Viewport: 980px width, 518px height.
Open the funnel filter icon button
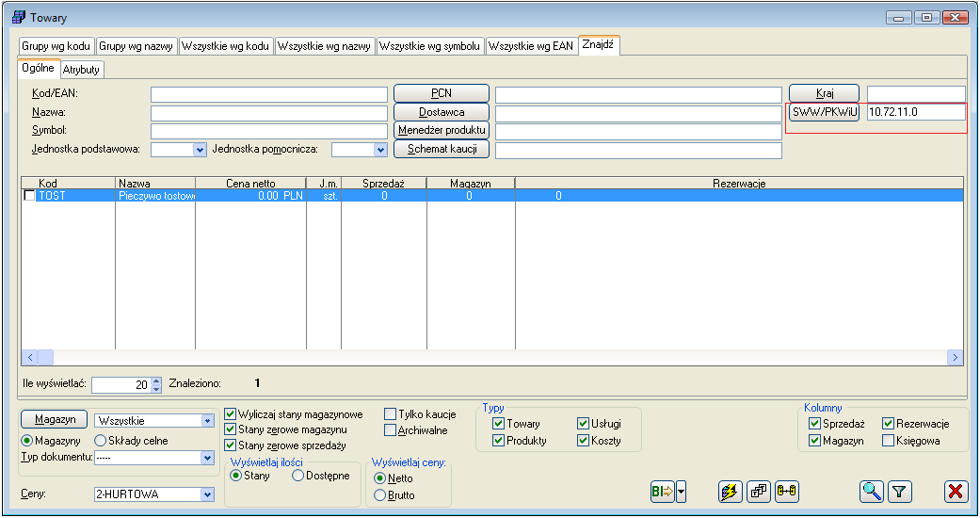pos(899,492)
